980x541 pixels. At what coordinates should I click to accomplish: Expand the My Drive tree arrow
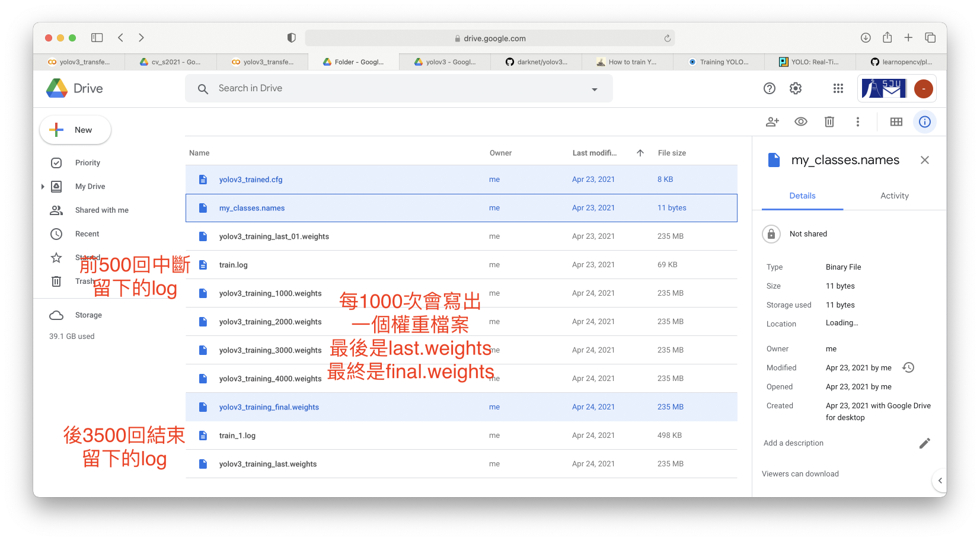click(x=43, y=187)
